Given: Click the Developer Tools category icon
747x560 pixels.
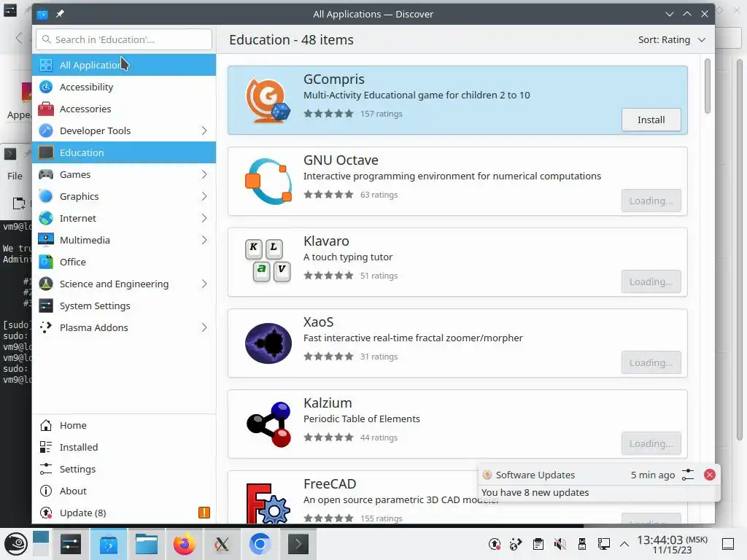Looking at the screenshot, I should click(46, 131).
